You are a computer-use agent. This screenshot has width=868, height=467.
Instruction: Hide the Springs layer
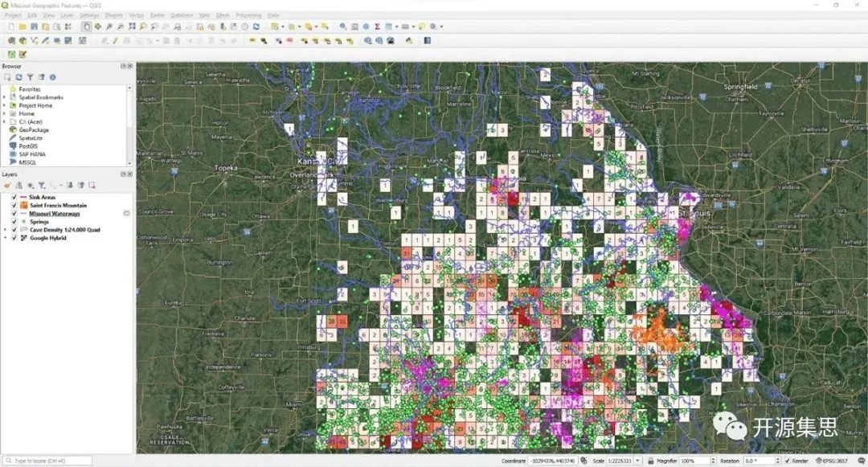point(14,222)
